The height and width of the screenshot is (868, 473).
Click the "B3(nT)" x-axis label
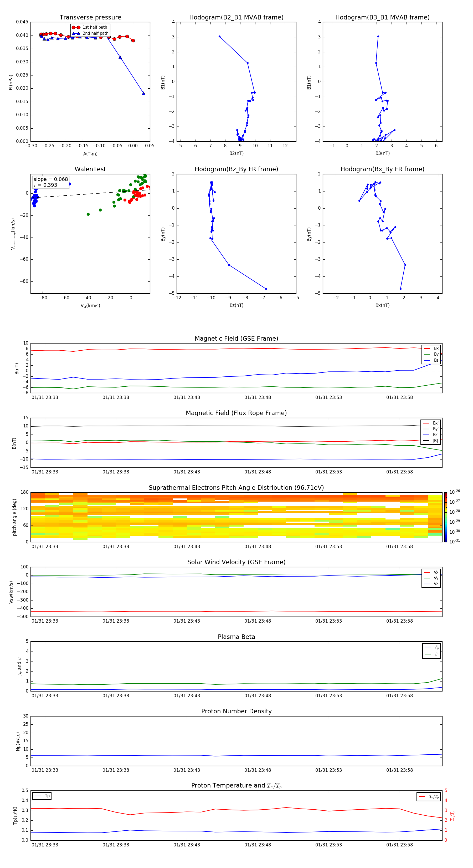click(382, 153)
